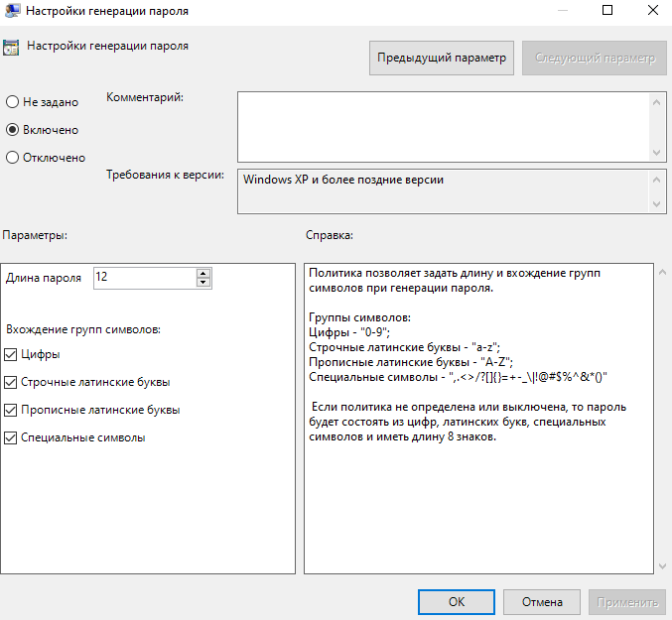Toggle "Прописные латинские буквы" checkbox
This screenshot has height=620, width=672.
tap(11, 410)
